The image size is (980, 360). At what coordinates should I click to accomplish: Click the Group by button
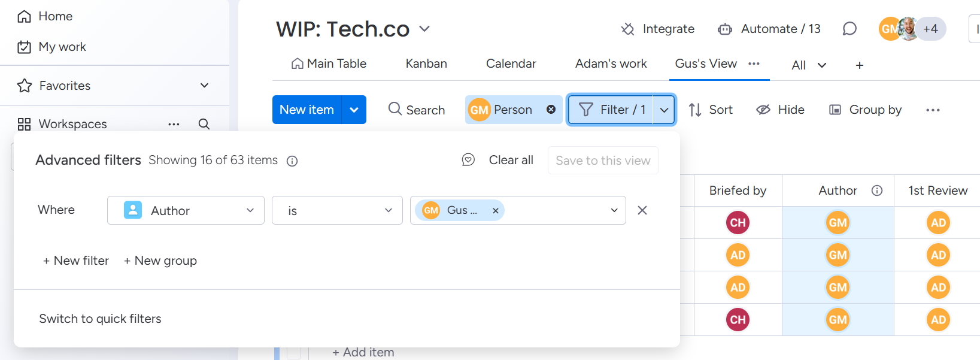pos(865,110)
